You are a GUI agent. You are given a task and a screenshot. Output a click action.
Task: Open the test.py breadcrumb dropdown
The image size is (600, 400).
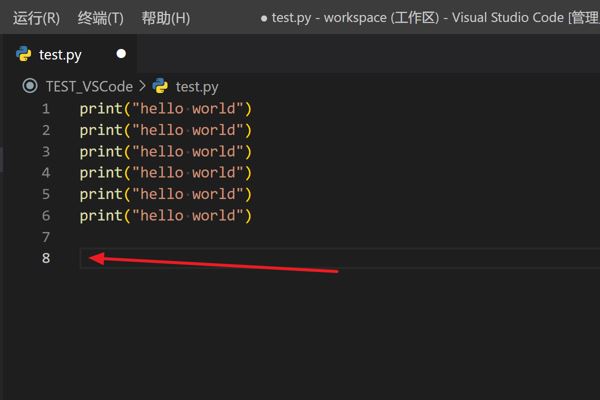(196, 87)
